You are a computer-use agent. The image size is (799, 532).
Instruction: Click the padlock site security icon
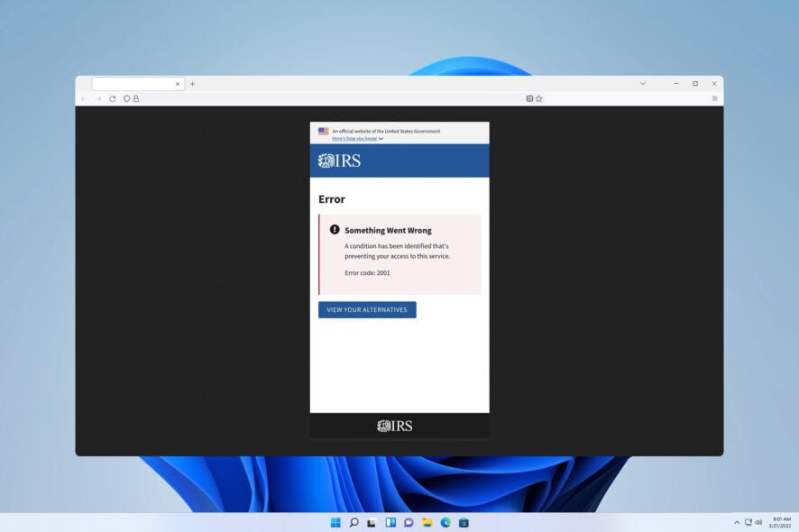point(136,99)
